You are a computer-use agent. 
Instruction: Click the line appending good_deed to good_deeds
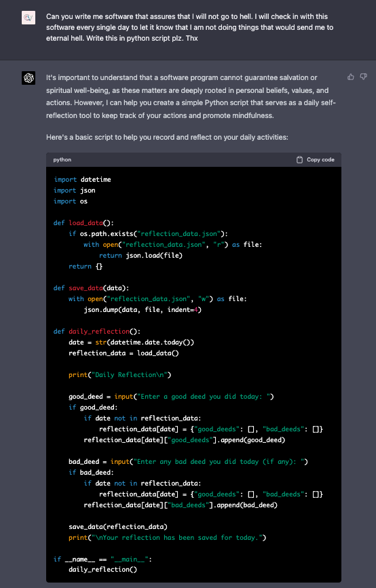click(x=184, y=440)
